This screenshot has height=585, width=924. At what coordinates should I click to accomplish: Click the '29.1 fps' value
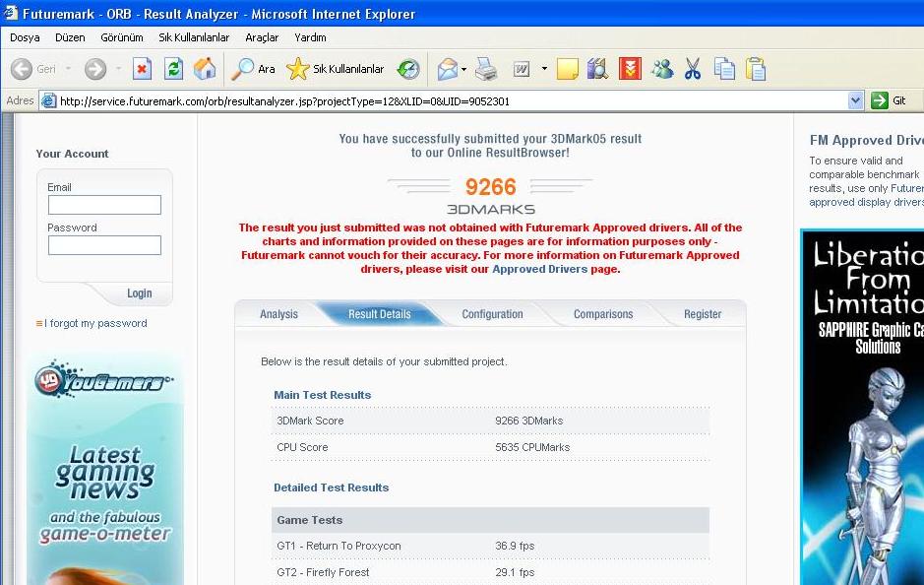[x=515, y=572]
